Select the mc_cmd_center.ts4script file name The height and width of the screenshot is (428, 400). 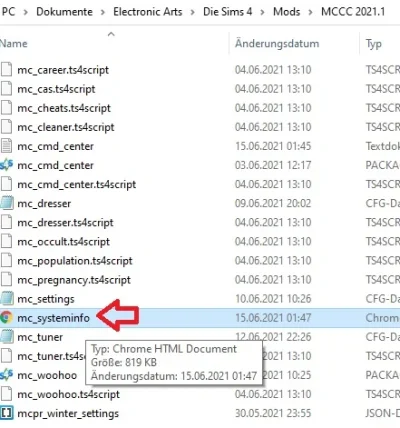click(x=77, y=184)
